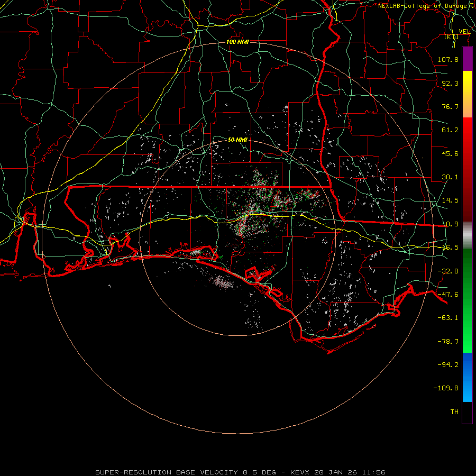
Task: Click the "76.7" velocity scale value
Action: pyautogui.click(x=450, y=106)
